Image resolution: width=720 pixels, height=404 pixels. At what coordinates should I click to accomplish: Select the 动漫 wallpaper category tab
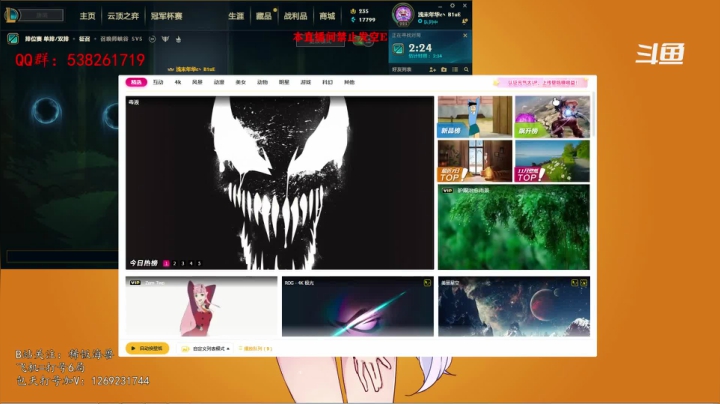(219, 82)
